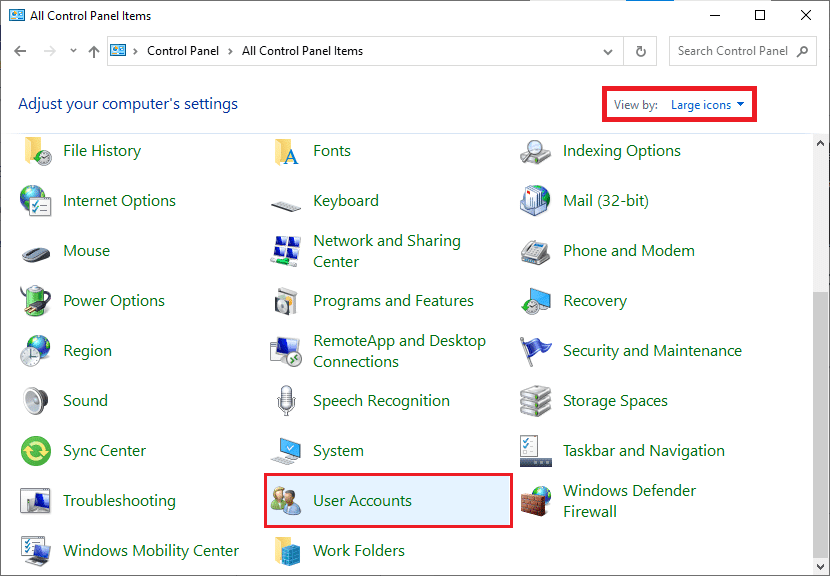The width and height of the screenshot is (830, 576).
Task: Click the Power Options battery icon
Action: [37, 301]
